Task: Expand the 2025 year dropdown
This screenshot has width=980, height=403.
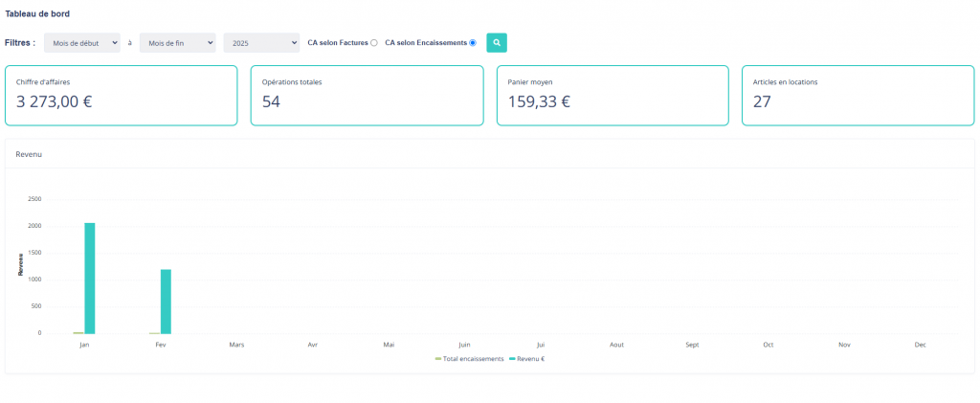Action: pos(261,43)
